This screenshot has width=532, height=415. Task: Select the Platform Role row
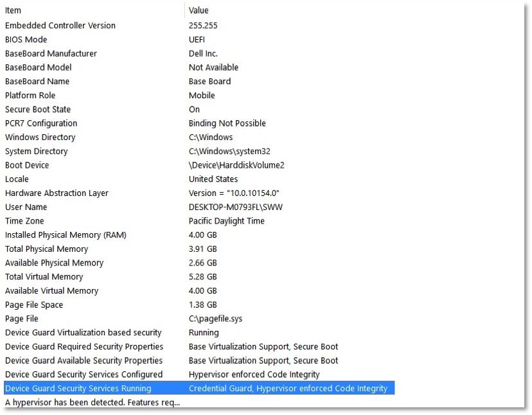coord(30,95)
